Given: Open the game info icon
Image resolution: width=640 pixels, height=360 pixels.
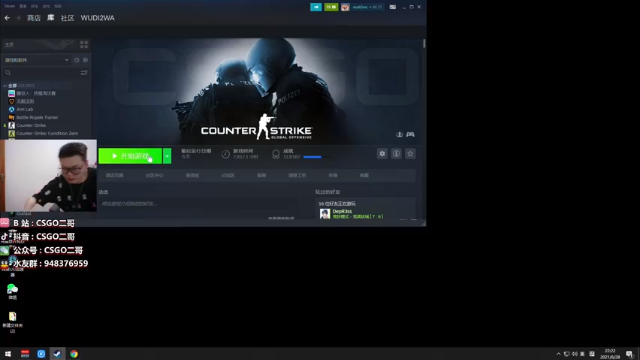Looking at the screenshot, I should [396, 153].
